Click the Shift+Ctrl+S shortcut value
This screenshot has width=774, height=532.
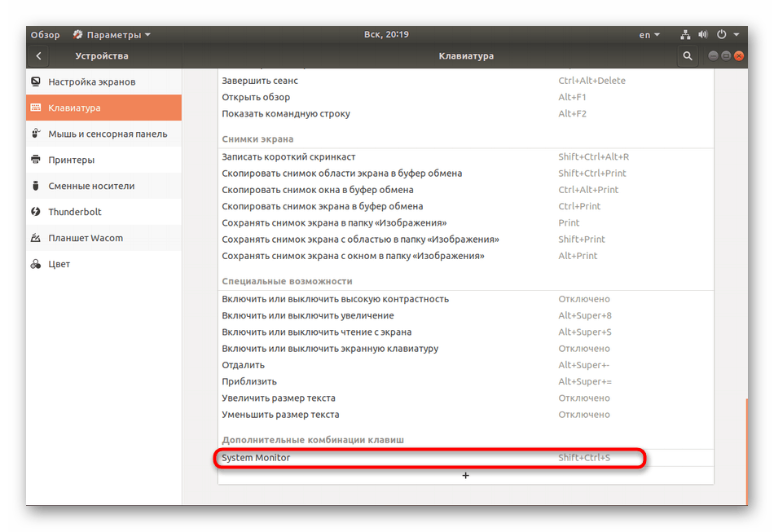click(584, 458)
